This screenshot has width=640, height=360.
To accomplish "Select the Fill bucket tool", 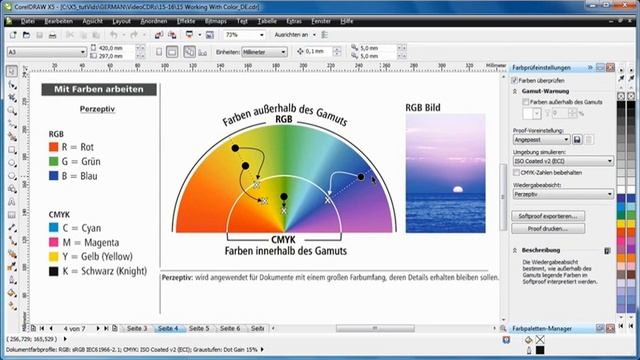I will click(12, 293).
